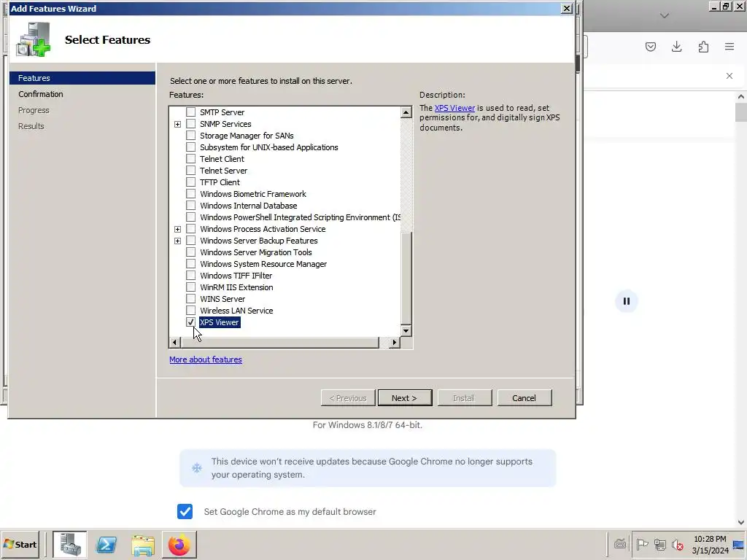Open Windows Explorer folder icon on taskbar

[x=143, y=544]
